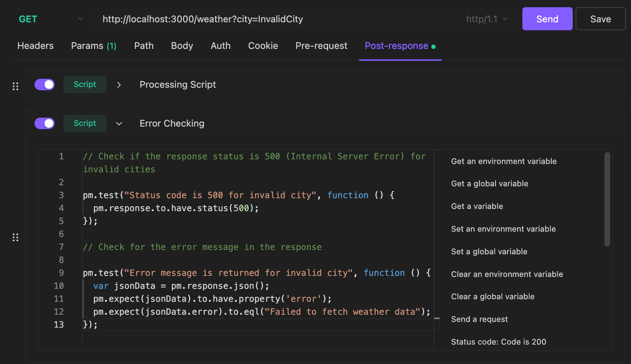Image resolution: width=631 pixels, height=364 pixels.
Task: Select the Auth tab
Action: 221,46
